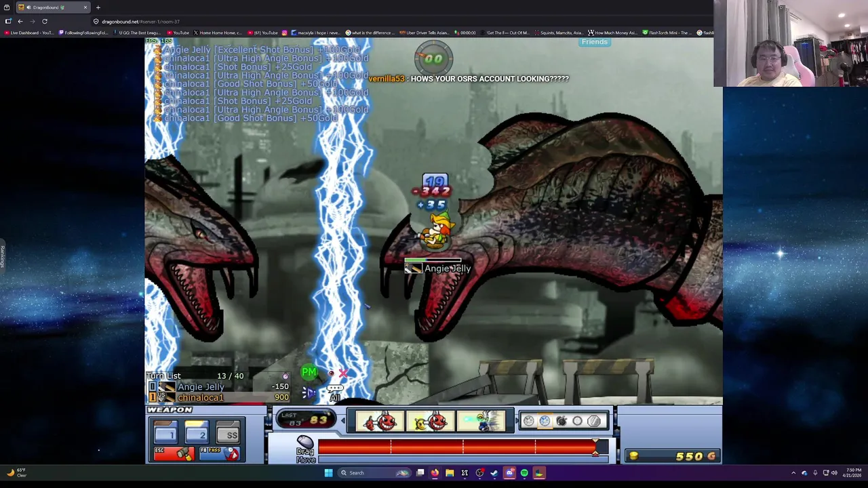Image resolution: width=868 pixels, height=488 pixels.
Task: Click the green PM chat button
Action: pos(309,372)
